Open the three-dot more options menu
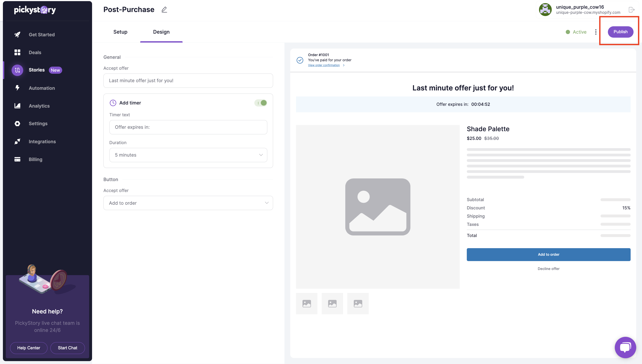Screen dimensions: 642x364 point(596,32)
